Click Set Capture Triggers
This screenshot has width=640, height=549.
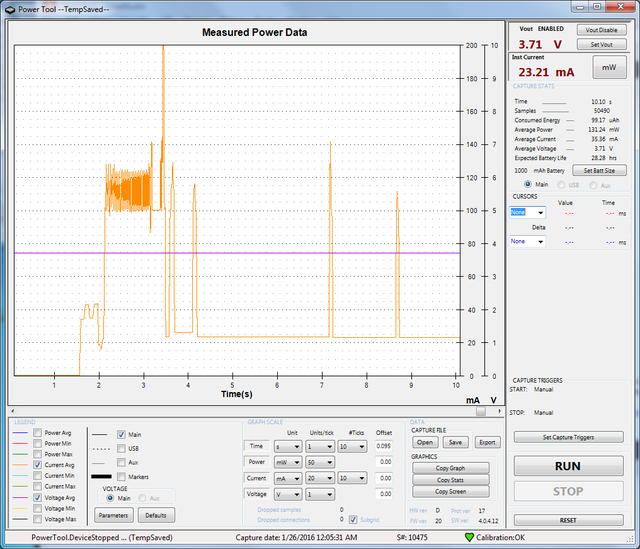568,437
